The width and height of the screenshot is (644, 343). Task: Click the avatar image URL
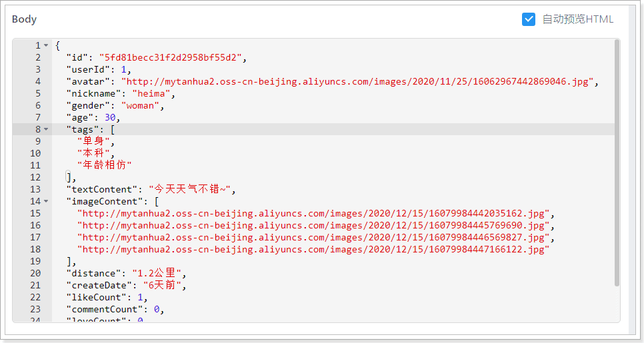pyautogui.click(x=359, y=81)
